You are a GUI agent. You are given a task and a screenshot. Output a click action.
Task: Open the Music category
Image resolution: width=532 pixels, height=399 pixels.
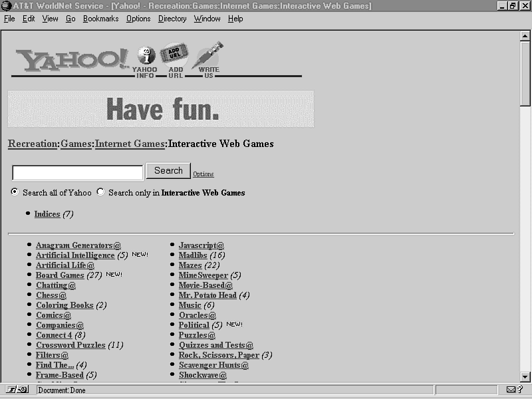click(190, 305)
